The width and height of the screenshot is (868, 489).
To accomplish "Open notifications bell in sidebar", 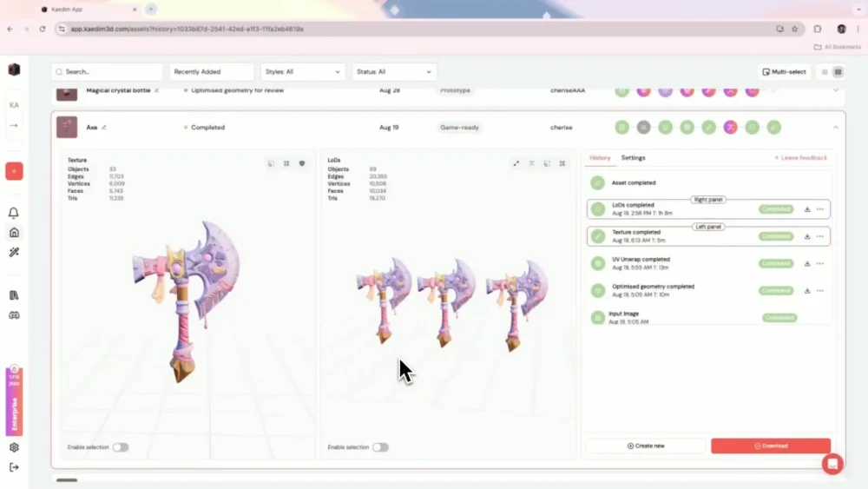I will coord(14,213).
